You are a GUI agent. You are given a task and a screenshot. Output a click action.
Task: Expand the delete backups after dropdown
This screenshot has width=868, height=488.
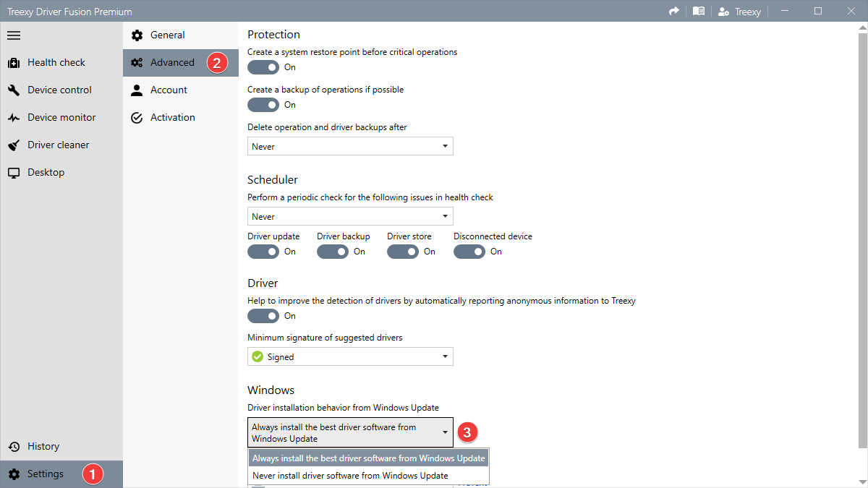[x=350, y=146]
